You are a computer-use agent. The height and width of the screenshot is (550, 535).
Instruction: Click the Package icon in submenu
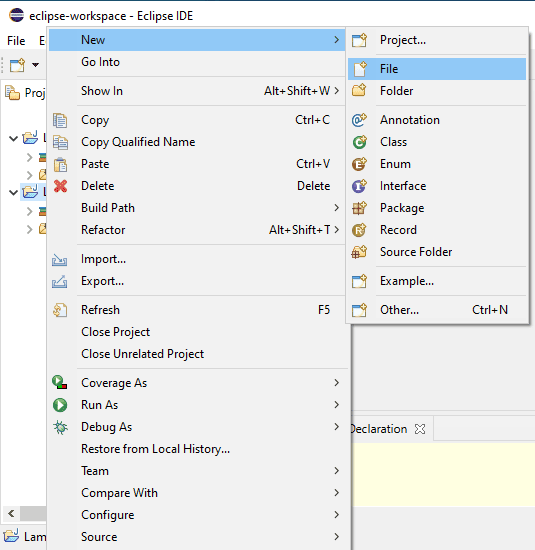[x=359, y=208]
